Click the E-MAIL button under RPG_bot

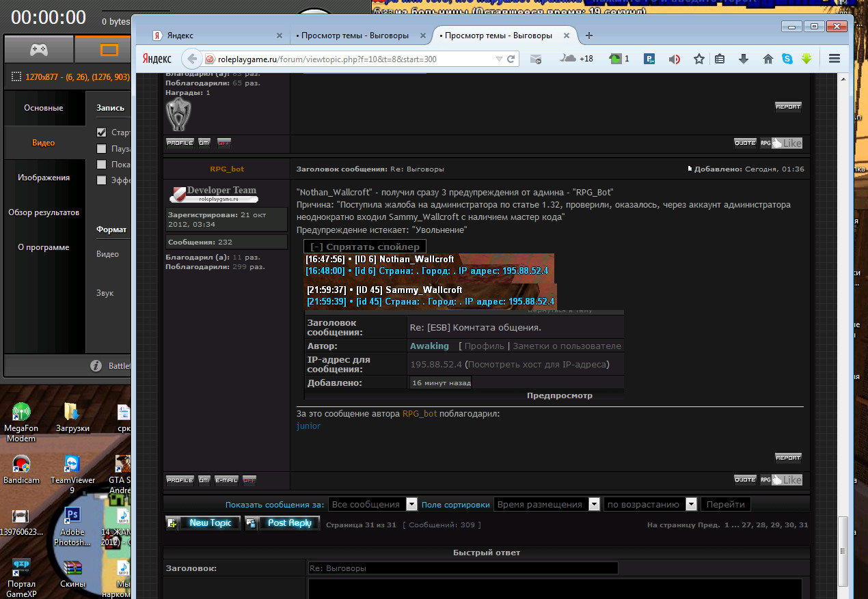coord(226,479)
